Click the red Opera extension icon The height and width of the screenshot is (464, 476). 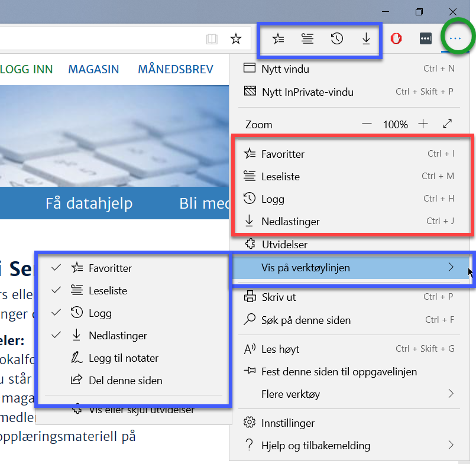(396, 39)
